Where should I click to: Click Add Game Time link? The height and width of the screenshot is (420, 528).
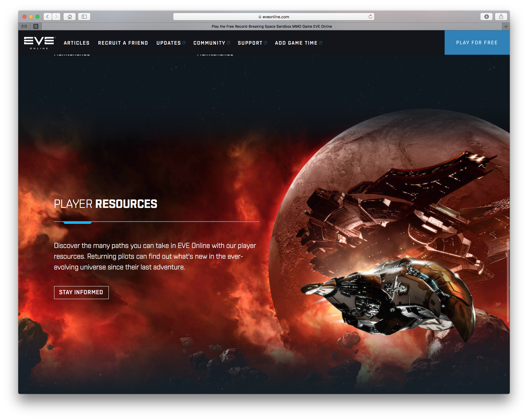pyautogui.click(x=298, y=43)
